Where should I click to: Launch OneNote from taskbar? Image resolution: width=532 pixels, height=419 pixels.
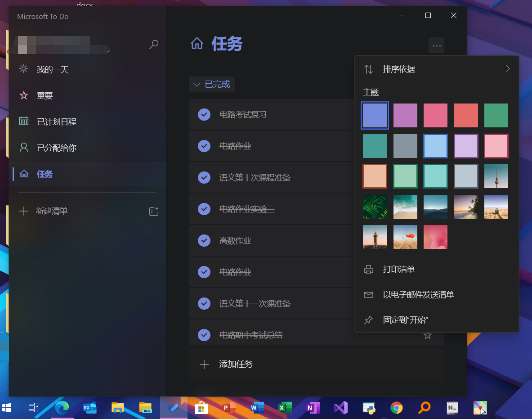(313, 407)
